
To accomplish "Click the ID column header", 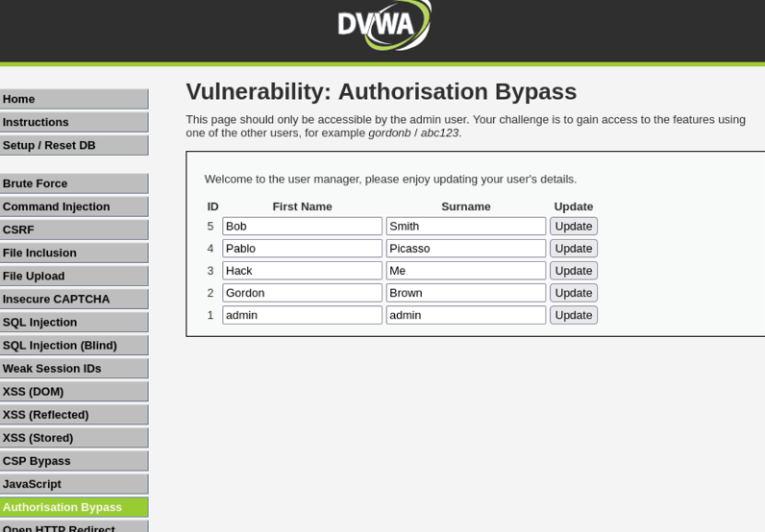I will click(x=212, y=206).
